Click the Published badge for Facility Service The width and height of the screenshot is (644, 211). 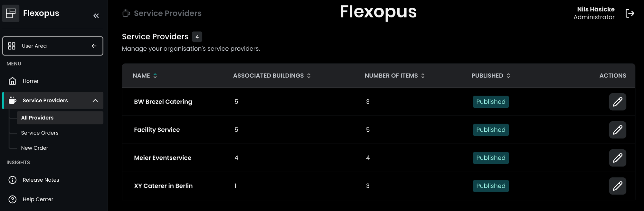coord(491,130)
